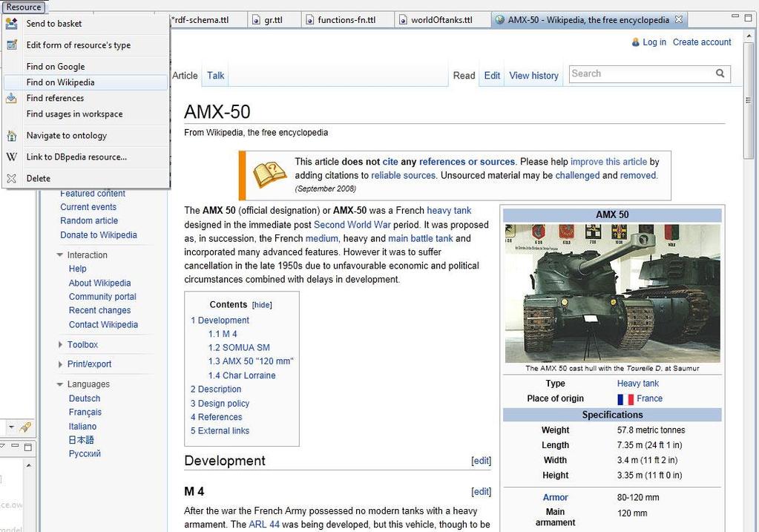Click the Wikipedia W icon beside DBpedia link
The width and height of the screenshot is (759, 532).
(12, 157)
